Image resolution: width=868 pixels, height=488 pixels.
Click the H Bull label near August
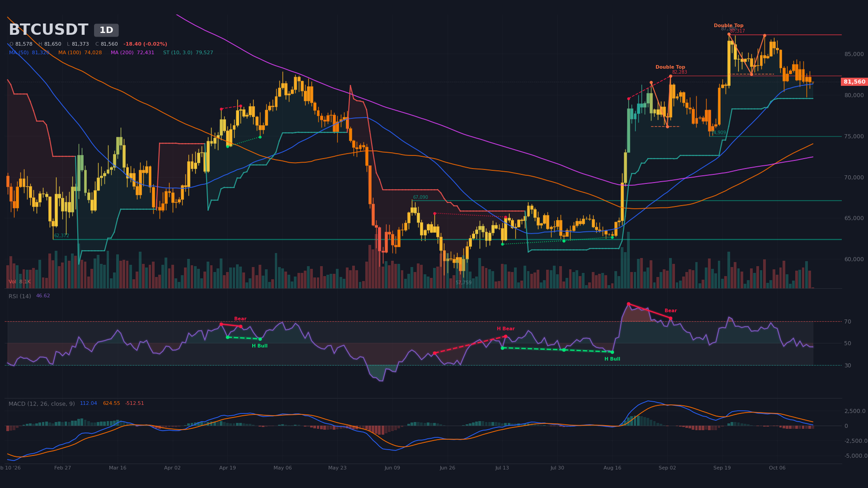(612, 359)
